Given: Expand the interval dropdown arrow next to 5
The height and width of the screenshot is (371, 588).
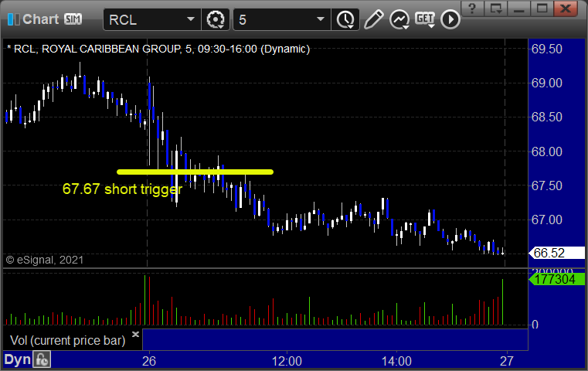Looking at the screenshot, I should [x=320, y=19].
